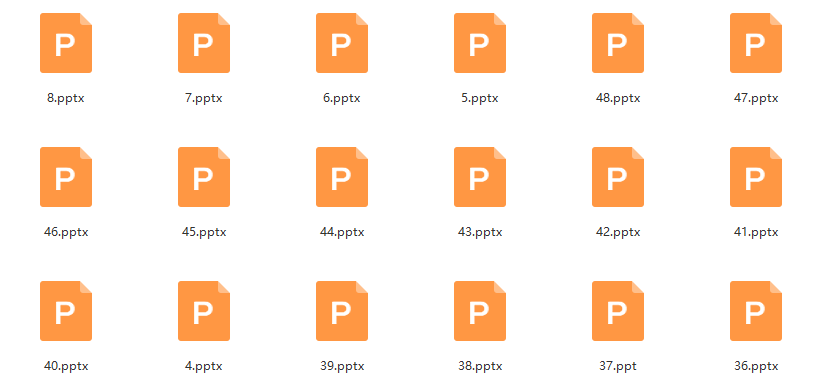
Task: Select the 44.pptx file icon
Action: pyautogui.click(x=342, y=177)
